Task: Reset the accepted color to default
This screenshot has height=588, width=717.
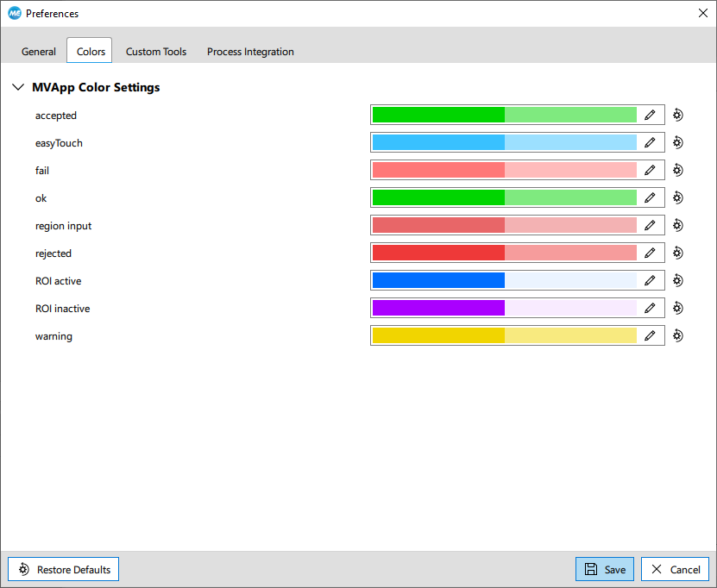Action: pyautogui.click(x=678, y=115)
